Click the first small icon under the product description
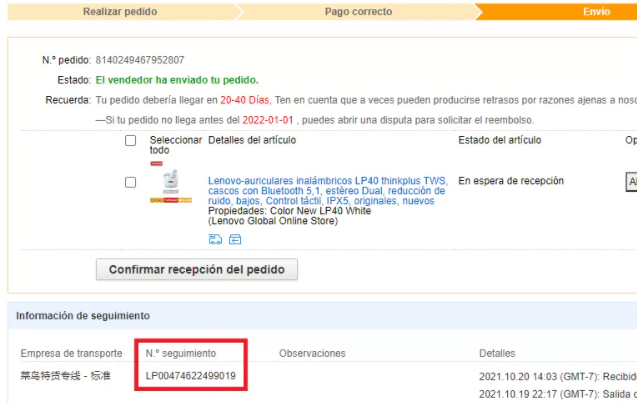637x403 pixels. tap(215, 239)
